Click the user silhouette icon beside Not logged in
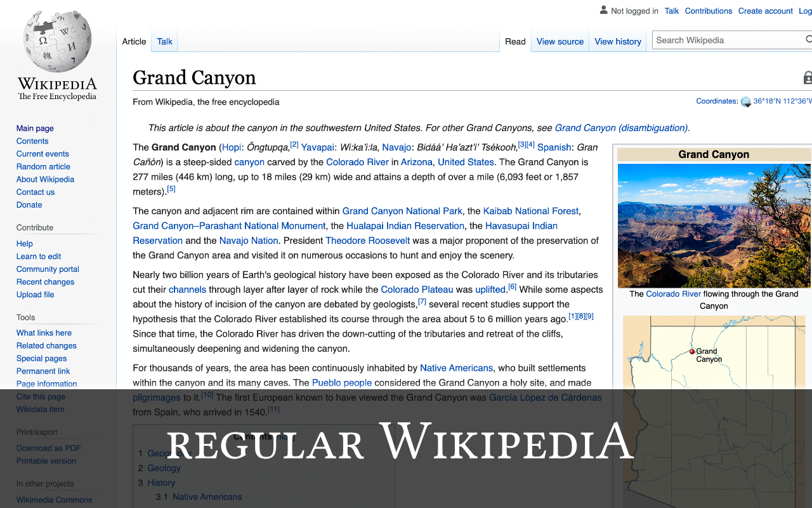The width and height of the screenshot is (812, 508). coord(603,10)
